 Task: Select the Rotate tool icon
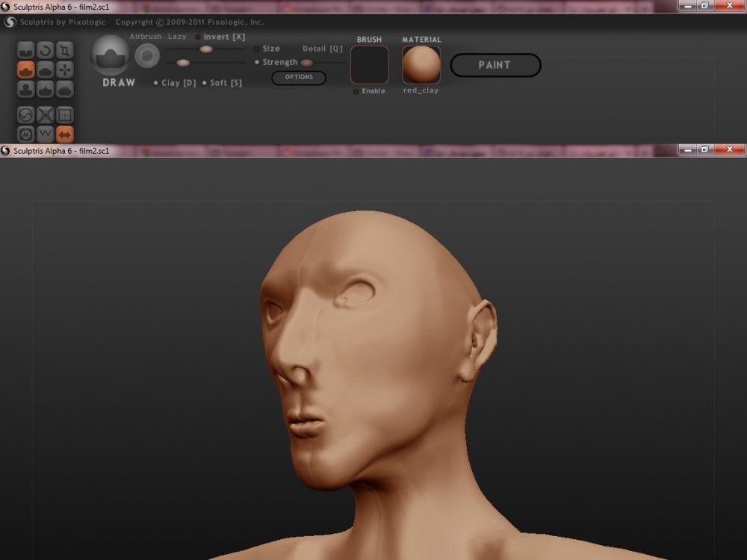[x=46, y=50]
